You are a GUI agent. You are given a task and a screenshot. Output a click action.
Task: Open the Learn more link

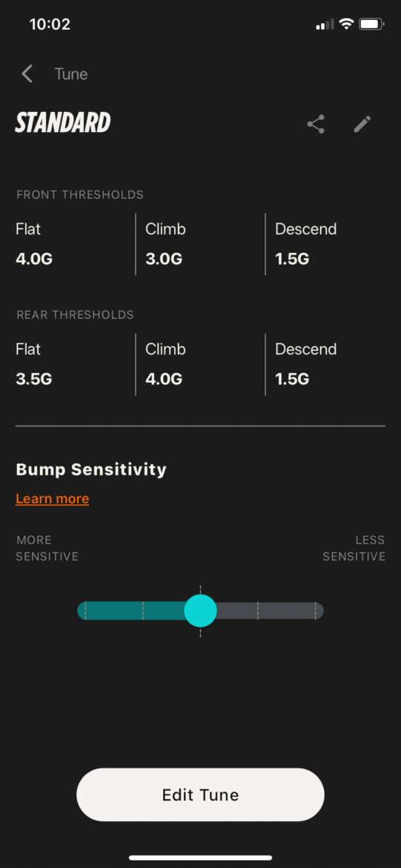click(x=53, y=499)
